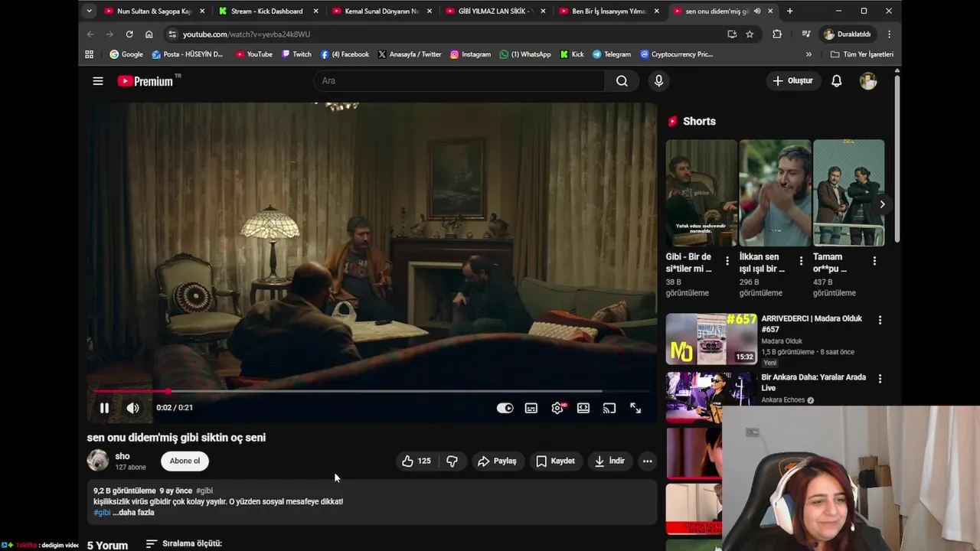980x551 pixels.
Task: Open Short 'İlkkan sen ışıl ışıl bir'
Action: tap(775, 193)
